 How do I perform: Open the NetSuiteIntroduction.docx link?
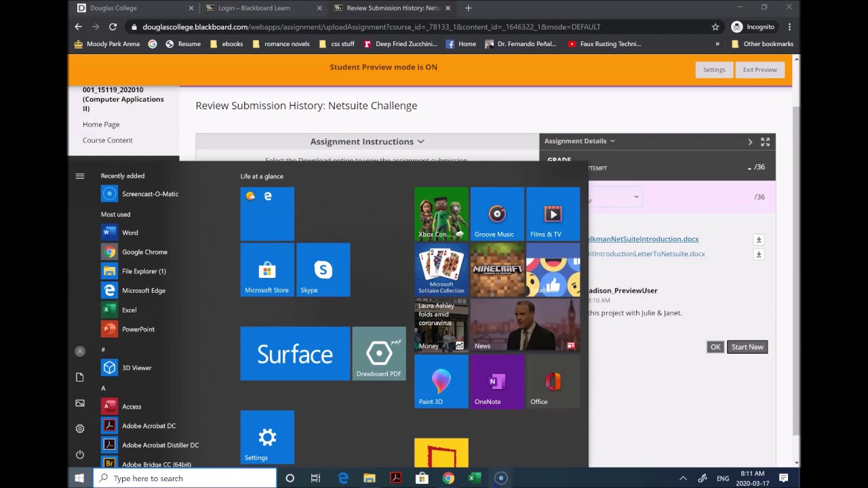644,239
